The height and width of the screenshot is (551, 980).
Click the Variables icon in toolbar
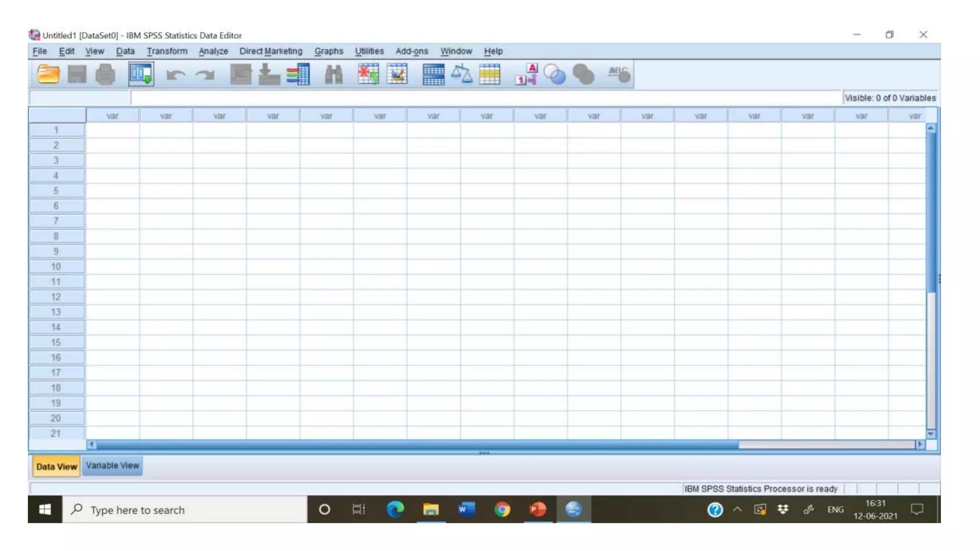pyautogui.click(x=298, y=74)
